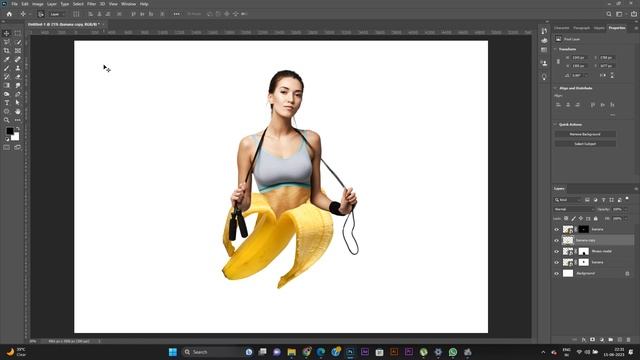Hide the fitness model layer
Viewport: 640px width, 360px height.
(556, 251)
